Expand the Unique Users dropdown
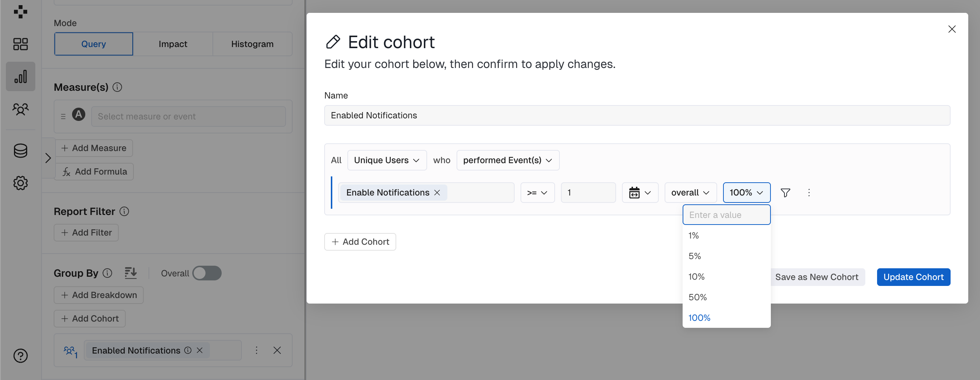 pos(386,160)
